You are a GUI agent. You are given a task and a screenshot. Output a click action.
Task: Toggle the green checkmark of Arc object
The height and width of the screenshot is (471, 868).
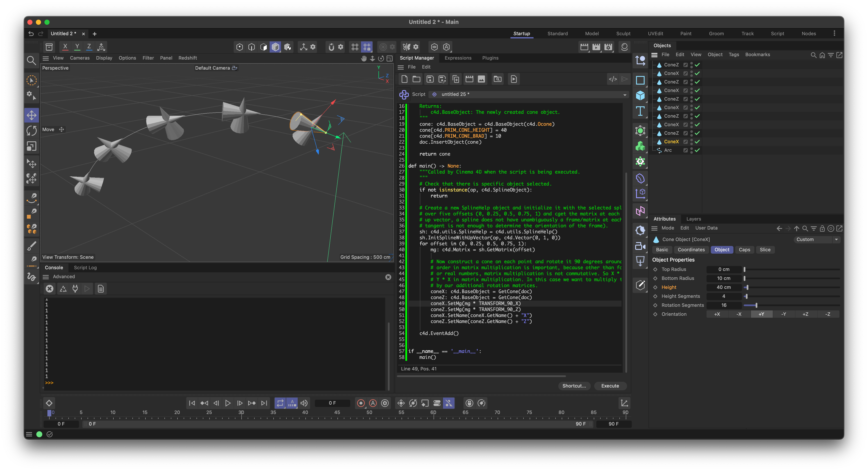pos(697,150)
